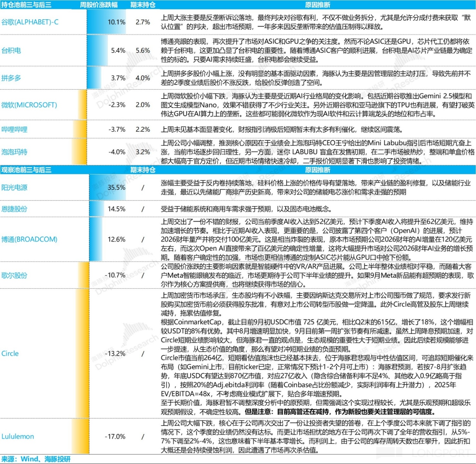476x464 pixels.
Task: Click the 2.7% holding value for 谷歌
Action: 143,22
